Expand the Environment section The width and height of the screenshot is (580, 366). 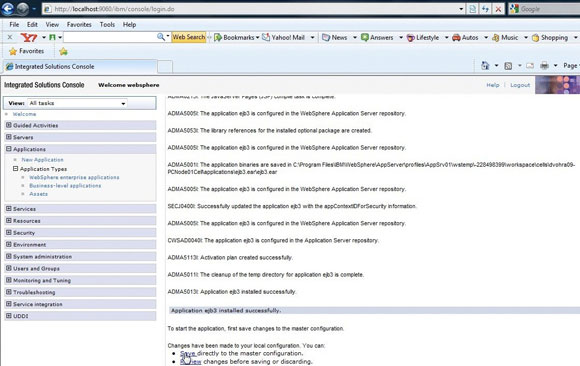[9, 244]
